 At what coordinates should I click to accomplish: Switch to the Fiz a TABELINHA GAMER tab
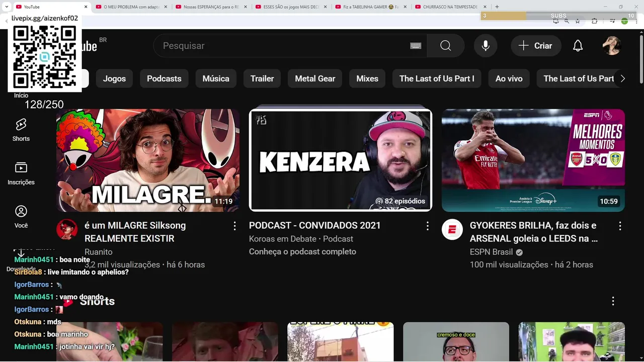click(371, 7)
